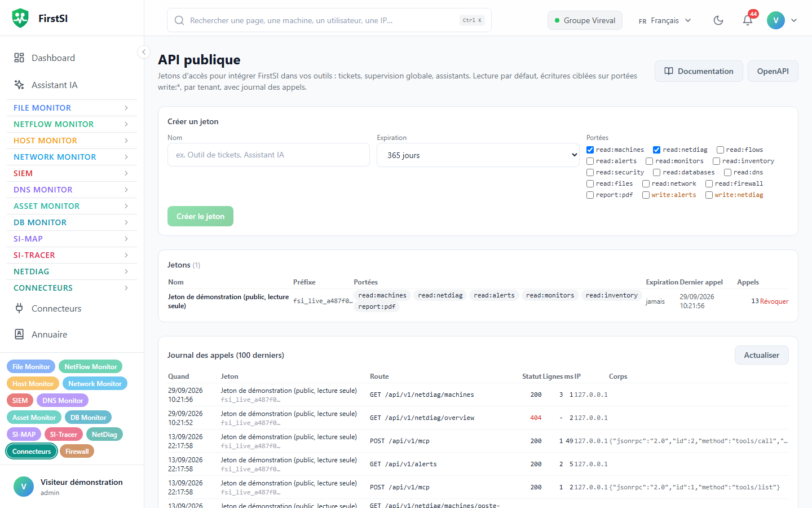812x508 pixels.
Task: Open the Documentation button
Action: pyautogui.click(x=699, y=71)
